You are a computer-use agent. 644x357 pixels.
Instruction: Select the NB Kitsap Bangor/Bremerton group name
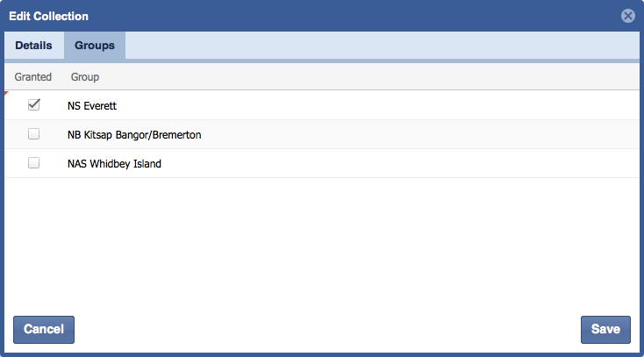135,135
